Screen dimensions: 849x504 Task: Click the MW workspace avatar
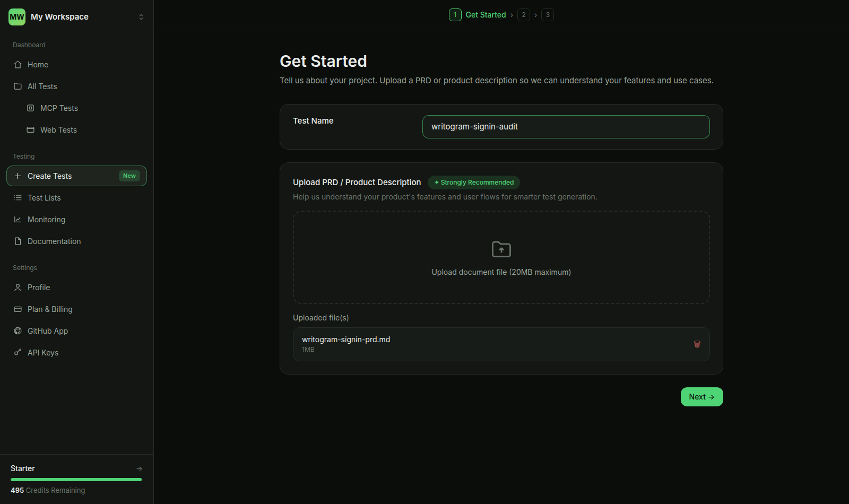point(17,17)
